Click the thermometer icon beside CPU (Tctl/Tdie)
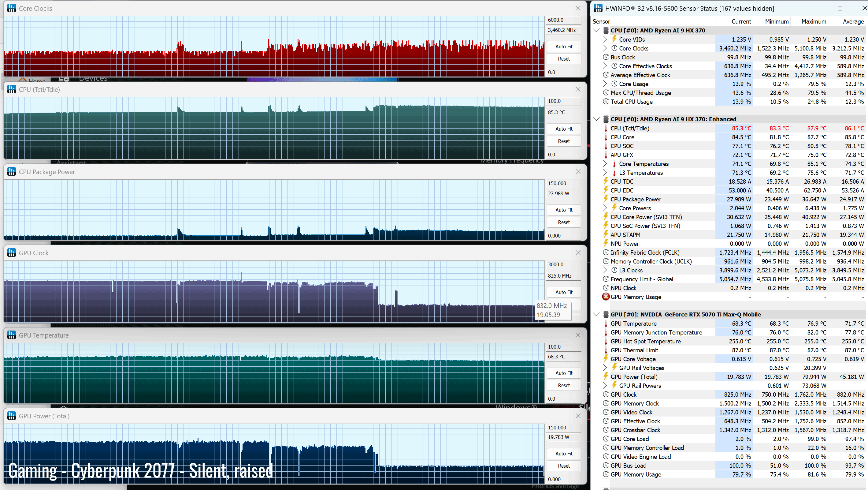This screenshot has width=868, height=490. [x=606, y=128]
